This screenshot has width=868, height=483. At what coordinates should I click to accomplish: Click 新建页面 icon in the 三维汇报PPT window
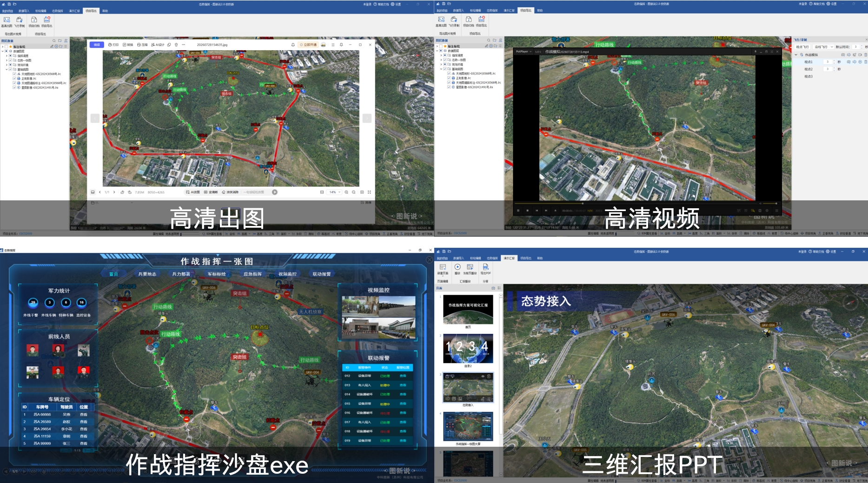click(x=443, y=267)
